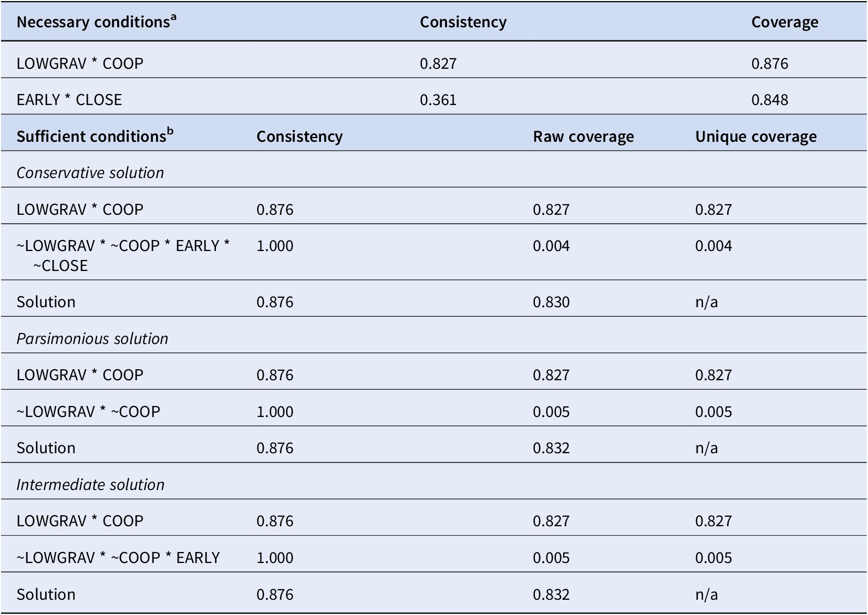Select the "Unique coverage" column header
Image resolution: width=868 pixels, height=615 pixels.
[756, 137]
